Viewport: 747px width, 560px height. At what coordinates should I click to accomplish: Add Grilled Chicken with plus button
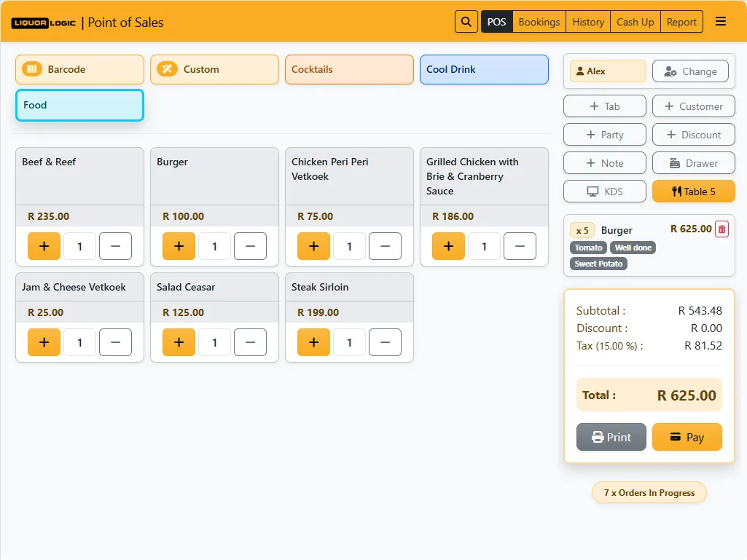[448, 246]
